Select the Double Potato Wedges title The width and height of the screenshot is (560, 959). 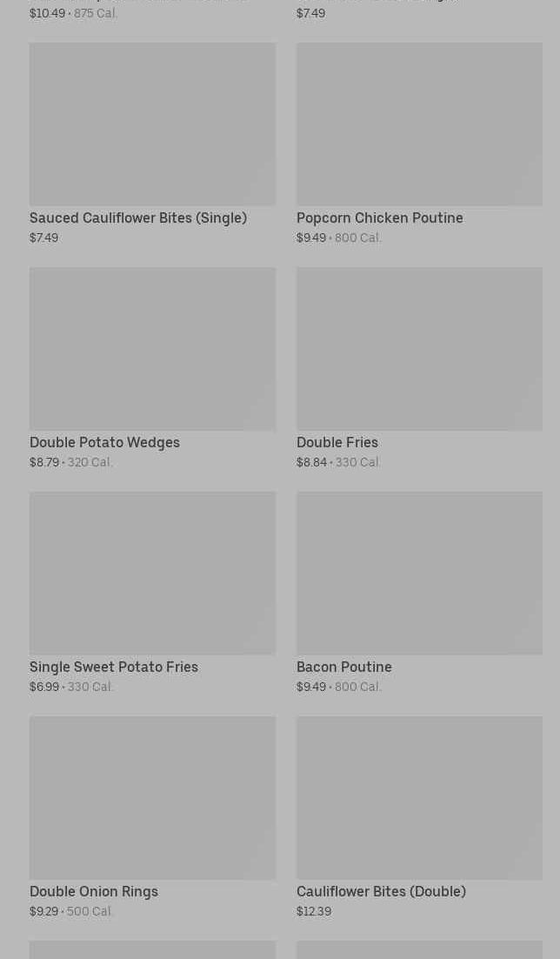[104, 443]
